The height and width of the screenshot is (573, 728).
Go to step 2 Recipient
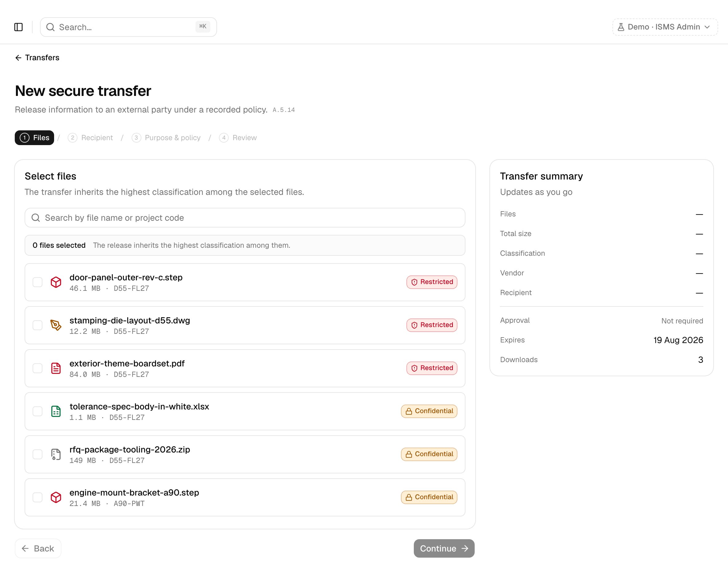[90, 137]
